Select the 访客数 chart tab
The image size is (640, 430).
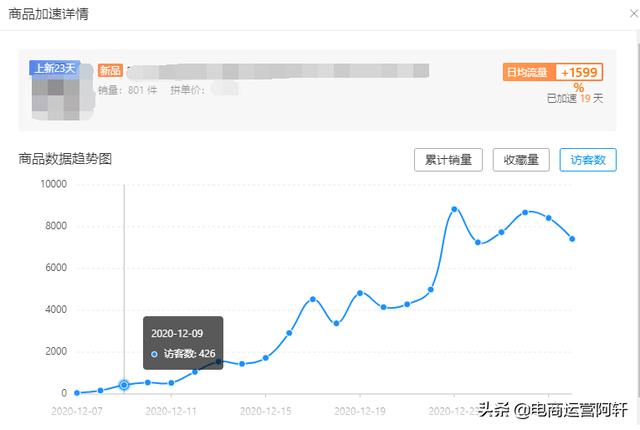(x=588, y=160)
